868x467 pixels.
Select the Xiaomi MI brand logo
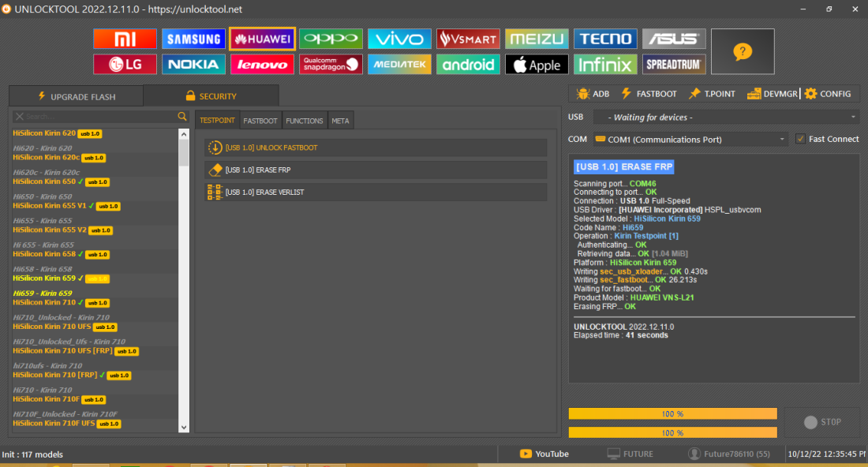click(x=125, y=39)
